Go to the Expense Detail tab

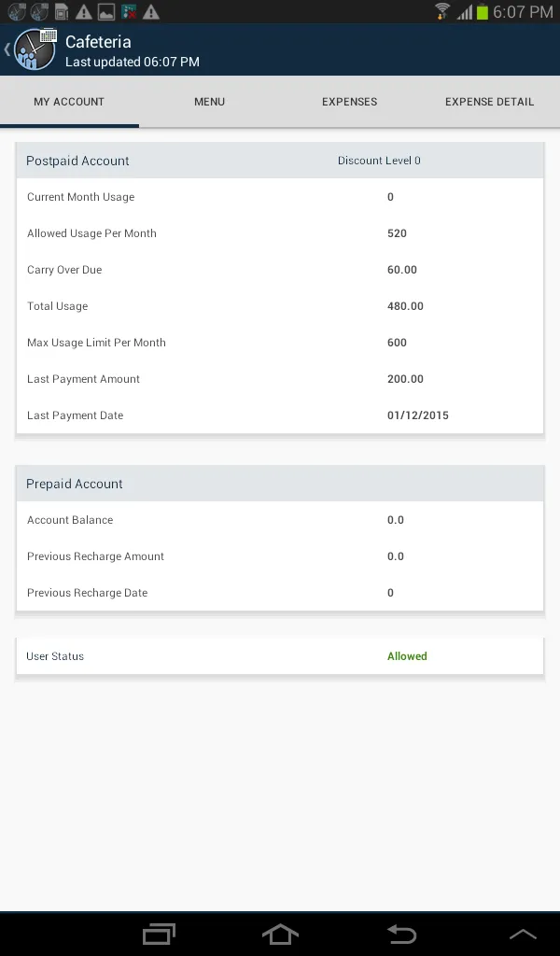point(489,102)
